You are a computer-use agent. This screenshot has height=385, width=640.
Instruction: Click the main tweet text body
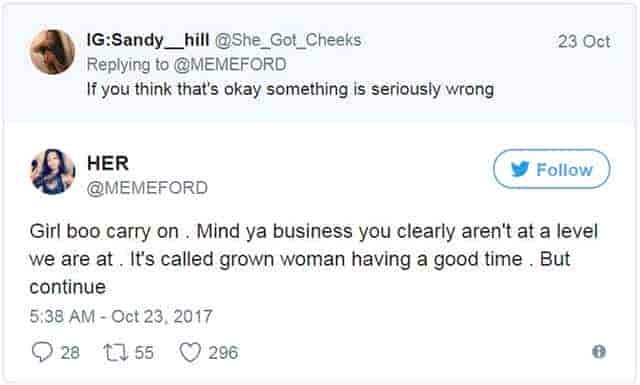coord(313,259)
